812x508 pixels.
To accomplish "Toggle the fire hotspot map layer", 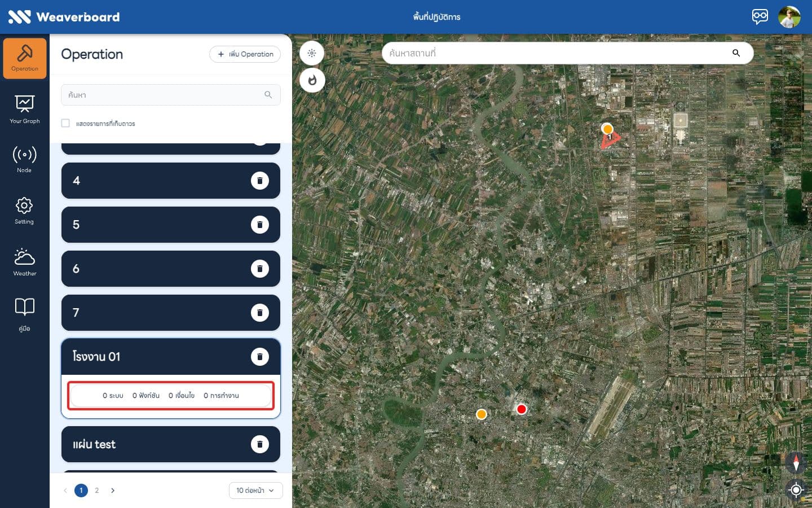I will (312, 80).
